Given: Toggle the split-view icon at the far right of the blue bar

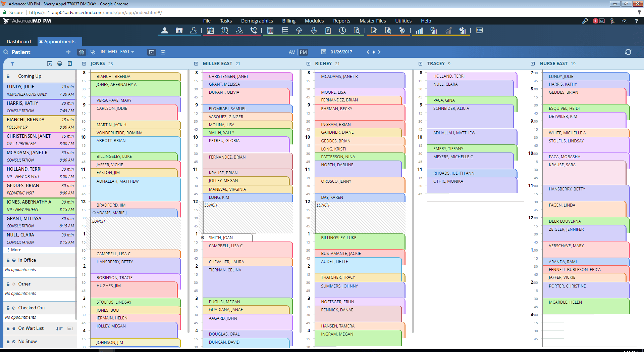Looking at the screenshot, I should (x=163, y=52).
